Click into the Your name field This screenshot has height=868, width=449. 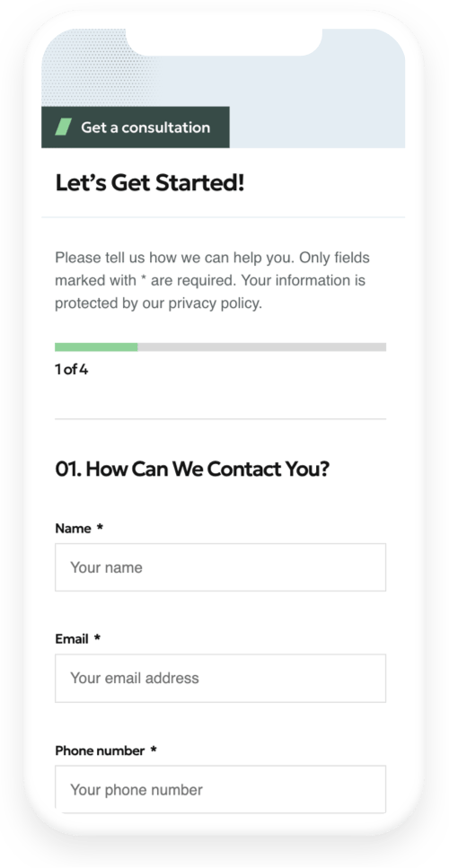(220, 567)
